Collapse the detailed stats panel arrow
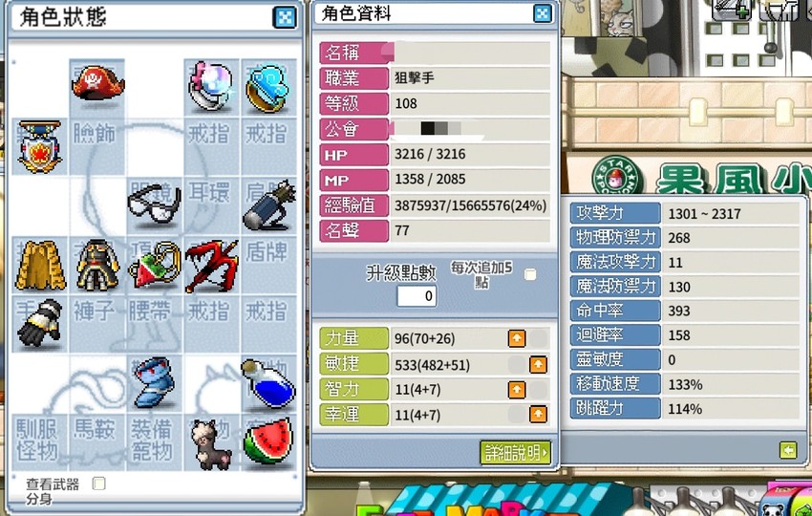The width and height of the screenshot is (812, 516). point(788,450)
